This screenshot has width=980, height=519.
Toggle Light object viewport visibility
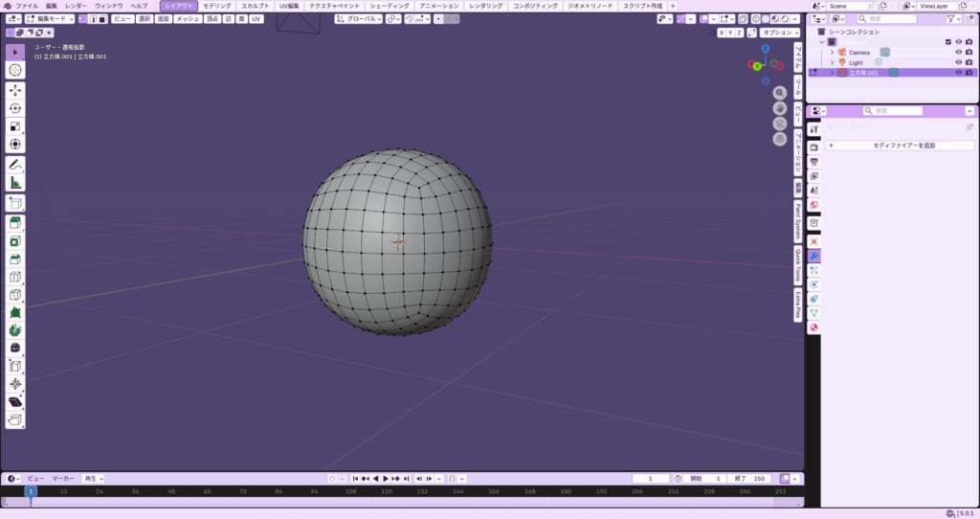point(958,62)
